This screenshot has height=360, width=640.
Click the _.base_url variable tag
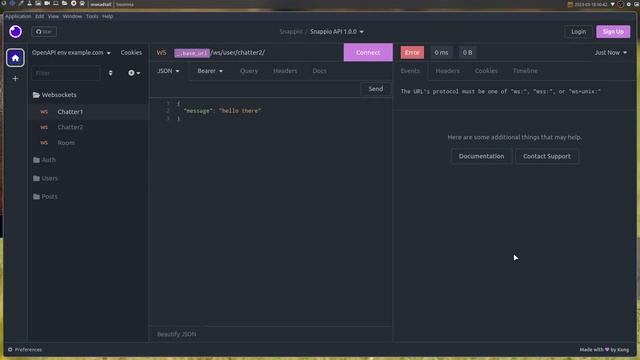[x=192, y=53]
